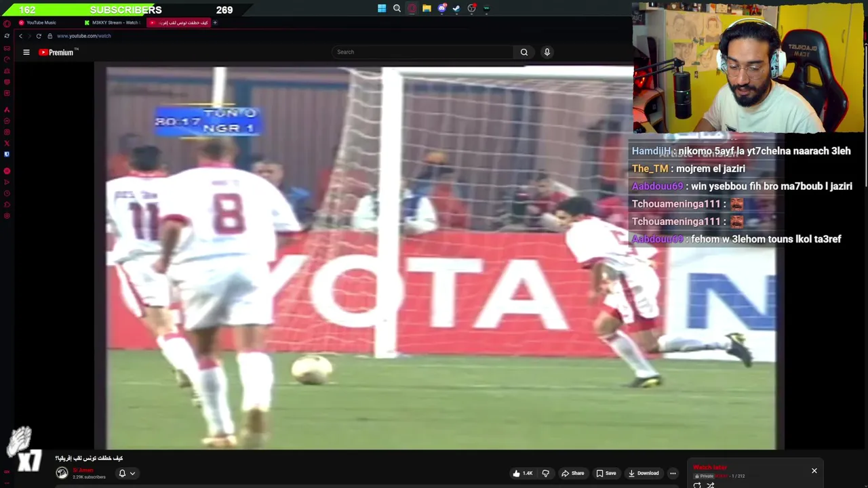Open Windows search in the taskbar

pyautogui.click(x=397, y=8)
